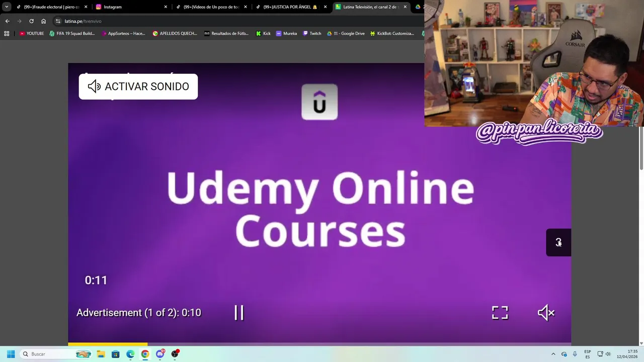Close the Videos de Un poco de todo tab
The image size is (644, 362).
click(246, 7)
